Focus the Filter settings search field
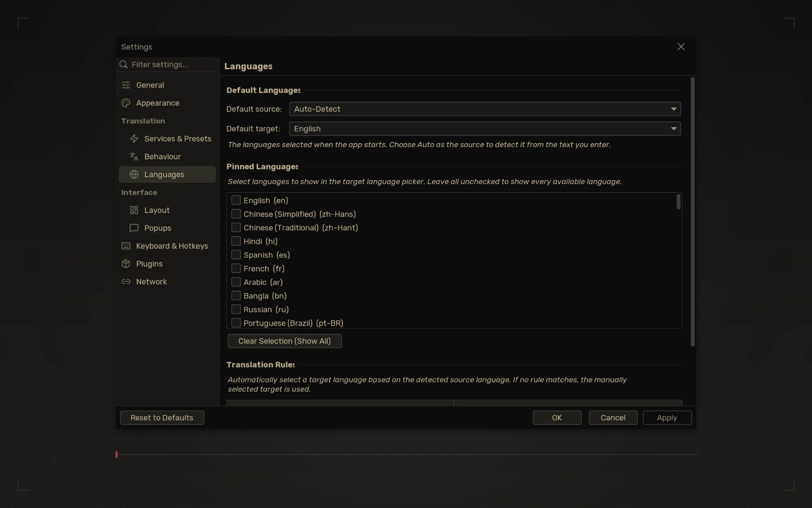This screenshot has width=812, height=508. [168, 65]
